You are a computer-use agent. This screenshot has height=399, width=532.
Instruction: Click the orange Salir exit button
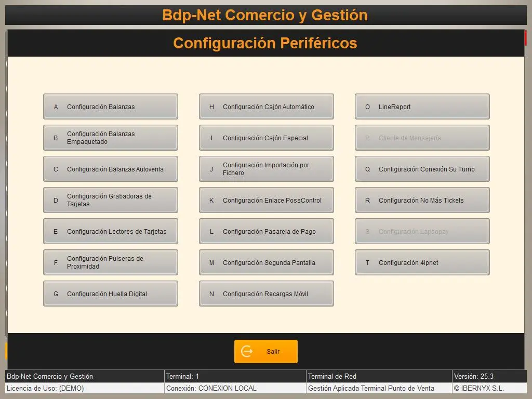click(x=266, y=352)
